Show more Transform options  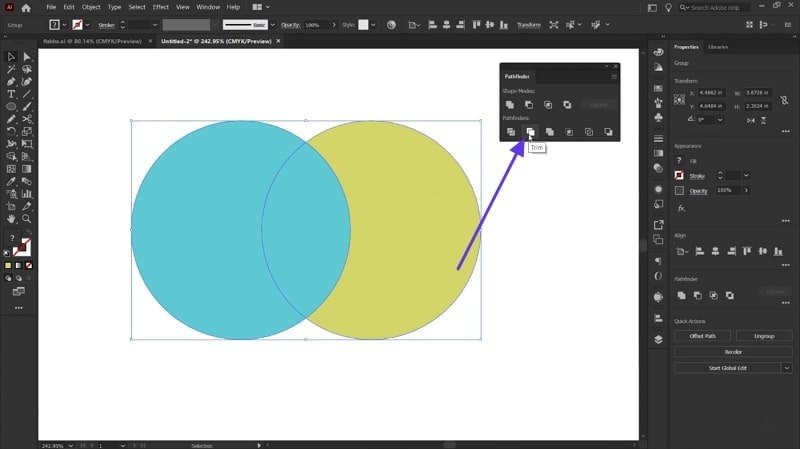(785, 132)
